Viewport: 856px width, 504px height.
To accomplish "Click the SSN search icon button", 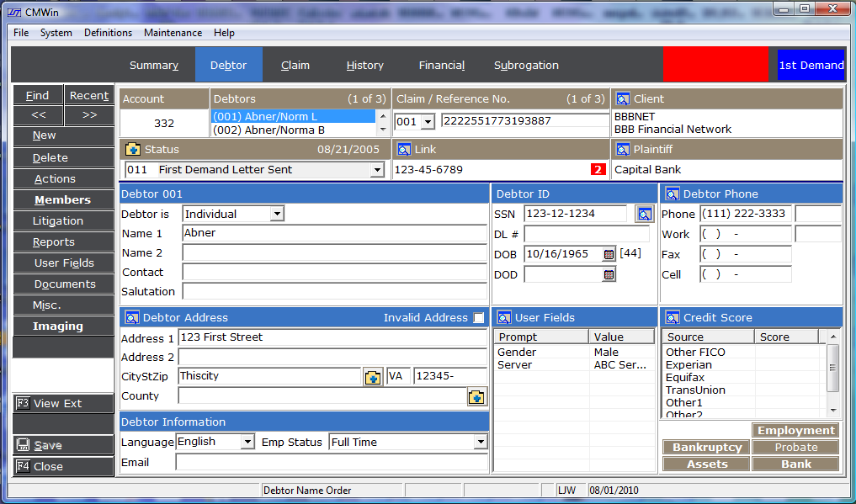I will (644, 215).
